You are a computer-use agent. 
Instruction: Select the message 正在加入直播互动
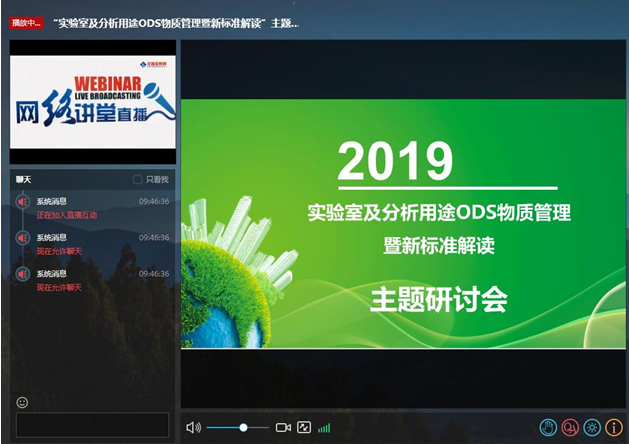click(x=67, y=215)
